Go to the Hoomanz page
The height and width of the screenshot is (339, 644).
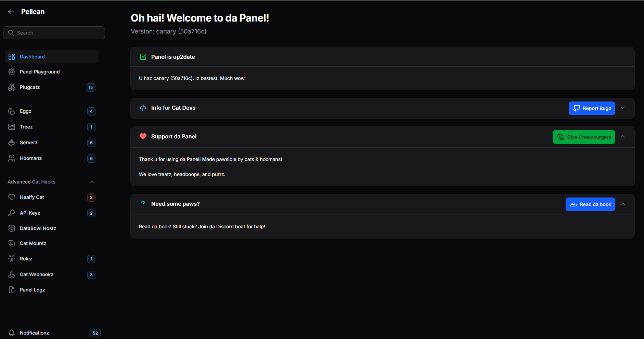[52, 158]
